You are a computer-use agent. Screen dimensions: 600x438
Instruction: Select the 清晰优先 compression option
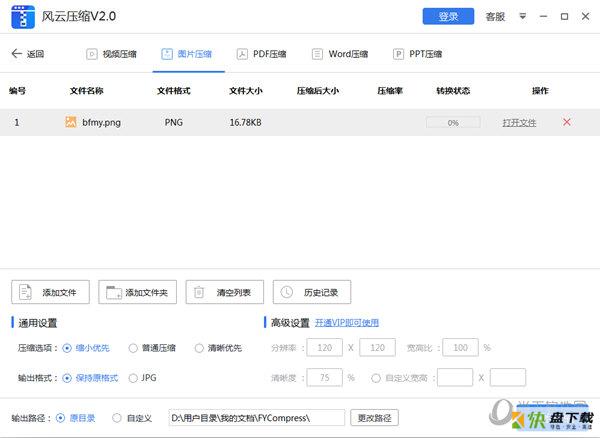click(x=218, y=348)
